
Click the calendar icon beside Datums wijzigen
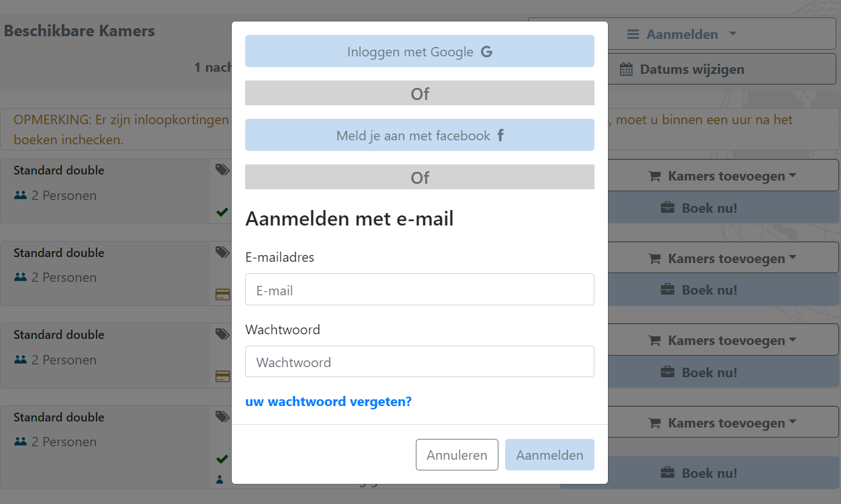point(626,69)
